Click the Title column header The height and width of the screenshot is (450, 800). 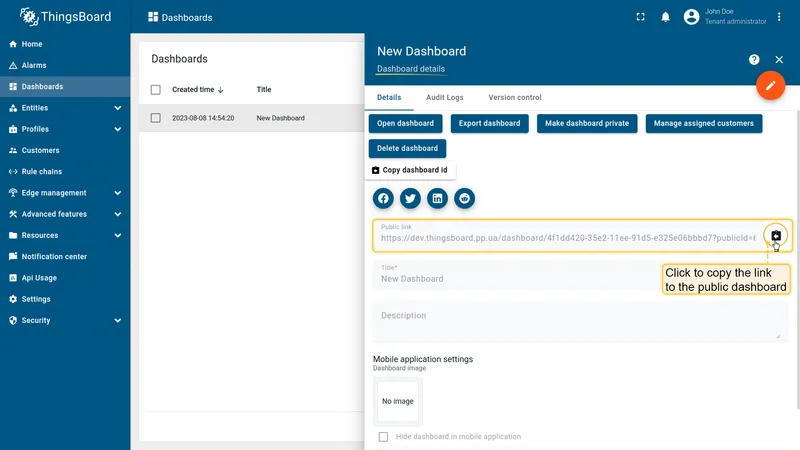point(264,90)
